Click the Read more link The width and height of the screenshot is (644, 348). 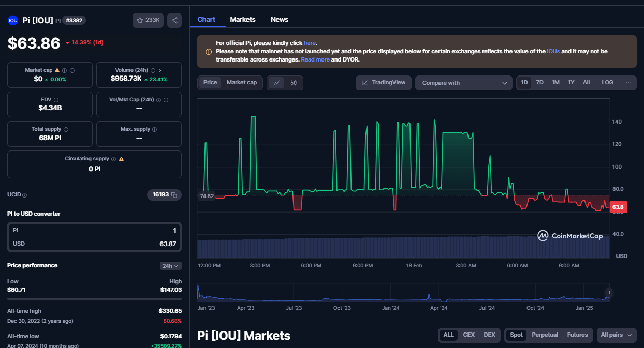point(315,59)
